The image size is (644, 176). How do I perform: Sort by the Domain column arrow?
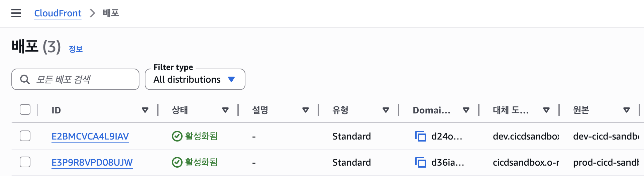466,110
